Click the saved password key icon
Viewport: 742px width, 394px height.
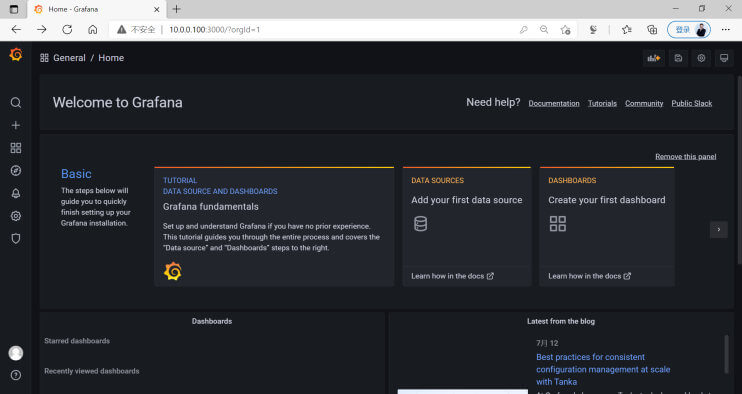(x=523, y=30)
